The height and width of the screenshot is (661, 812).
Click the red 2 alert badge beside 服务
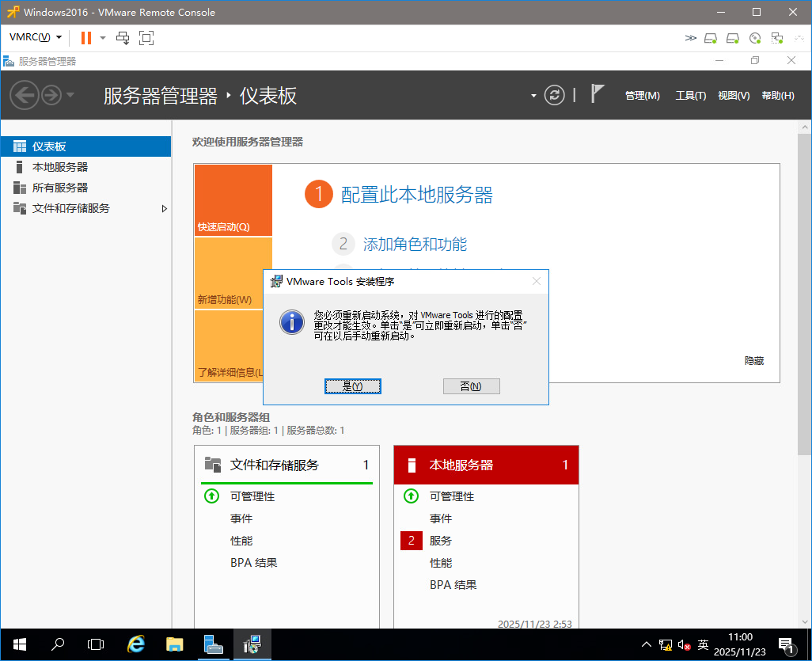coord(412,541)
